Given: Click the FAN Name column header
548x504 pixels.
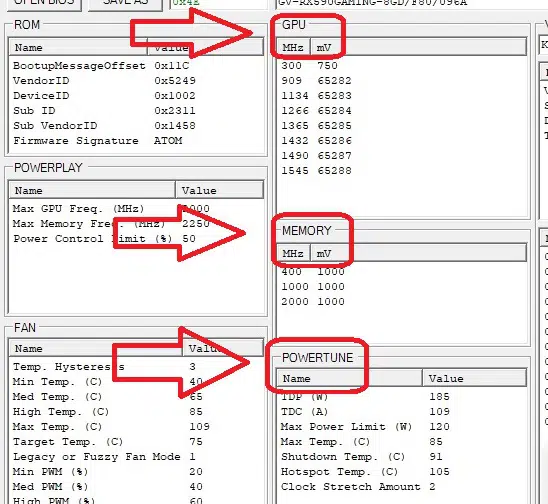Looking at the screenshot, I should pos(95,348).
